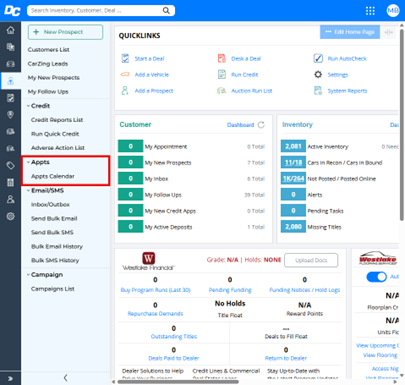Image resolution: width=405 pixels, height=385 pixels.
Task: Click the Settings quicklink
Action: [338, 75]
